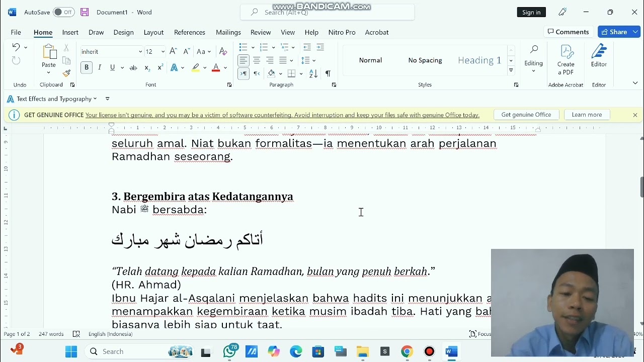Center-align the paragraph

coord(257,60)
